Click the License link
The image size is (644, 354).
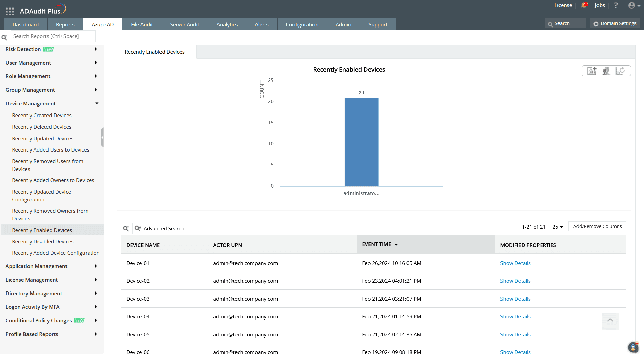563,5
